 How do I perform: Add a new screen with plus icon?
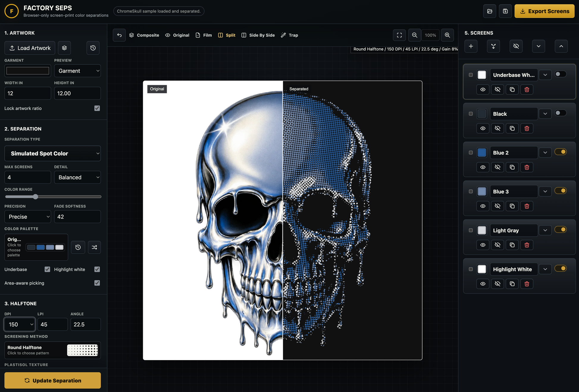[x=471, y=46]
